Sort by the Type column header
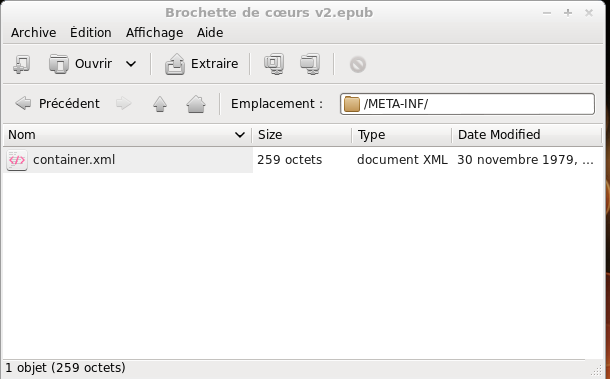The height and width of the screenshot is (379, 610). click(x=401, y=135)
